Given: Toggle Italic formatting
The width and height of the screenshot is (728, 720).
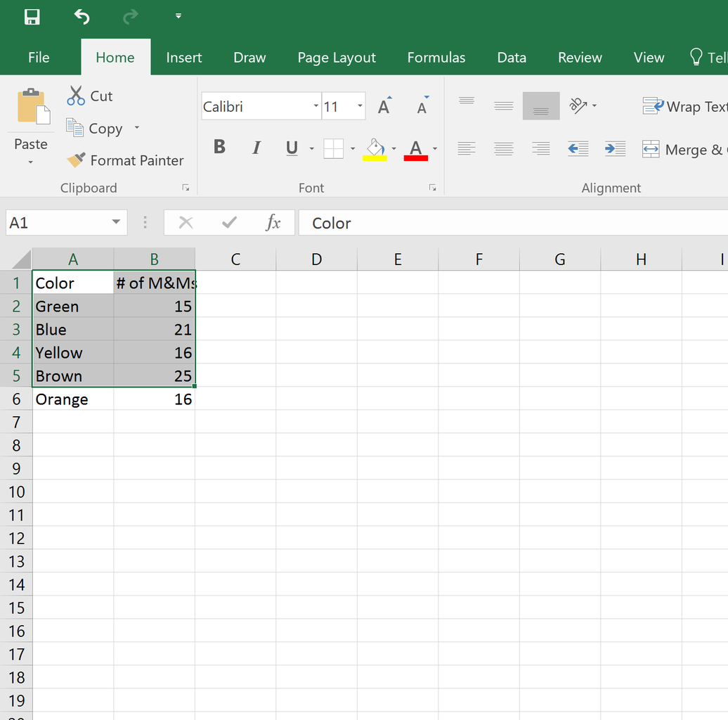Looking at the screenshot, I should point(256,148).
